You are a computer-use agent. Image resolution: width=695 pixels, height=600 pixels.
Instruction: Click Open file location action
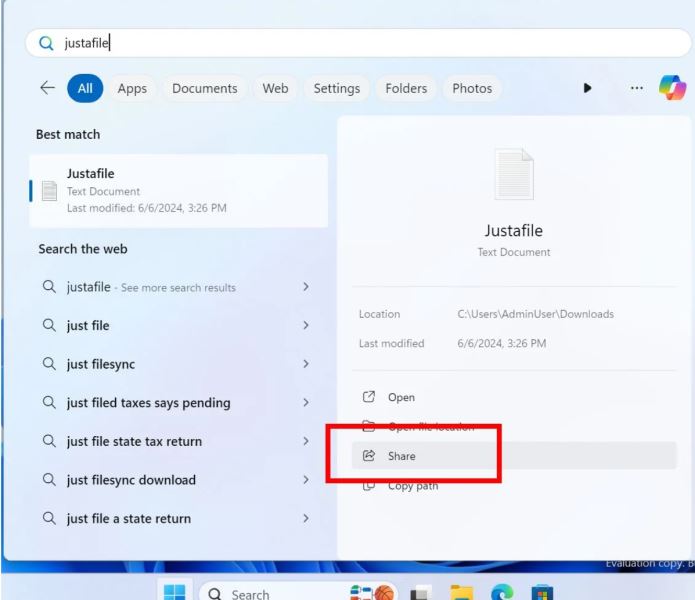click(x=514, y=426)
